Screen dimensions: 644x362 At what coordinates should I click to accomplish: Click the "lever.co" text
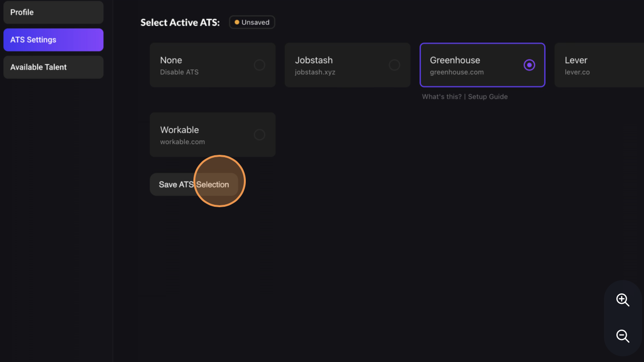click(x=577, y=72)
